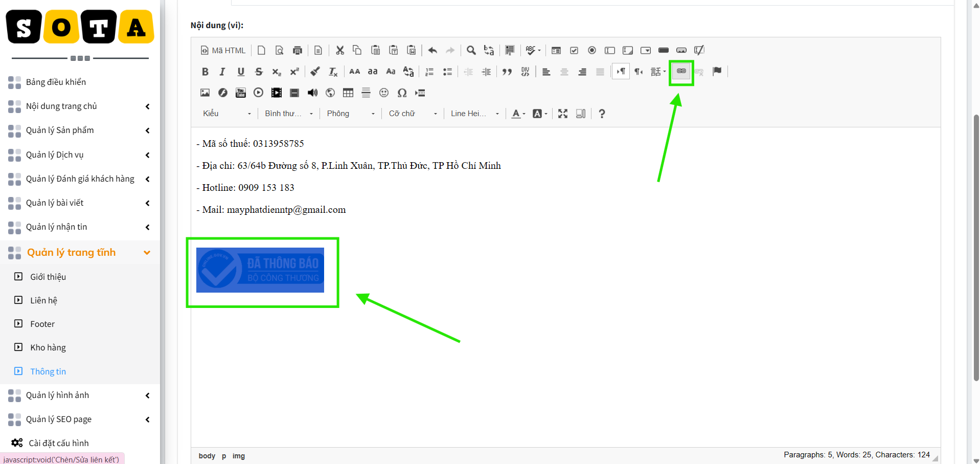Open the Footer sidebar item
Viewport: 980px width, 464px height.
[x=42, y=324]
